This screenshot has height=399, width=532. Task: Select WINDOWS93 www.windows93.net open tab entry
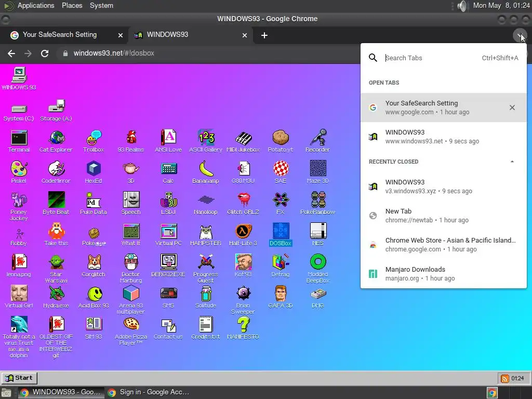click(444, 137)
